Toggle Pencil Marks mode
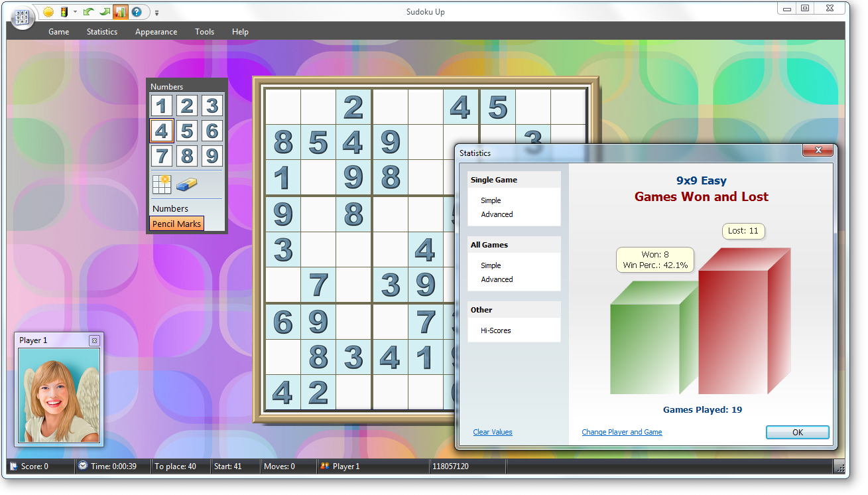 176,224
